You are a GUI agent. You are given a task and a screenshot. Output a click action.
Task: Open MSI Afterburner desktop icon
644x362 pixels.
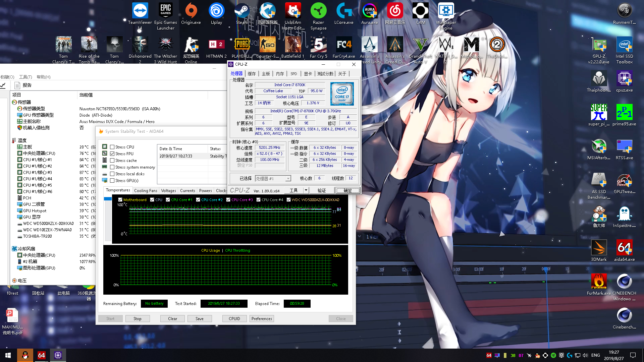click(599, 149)
